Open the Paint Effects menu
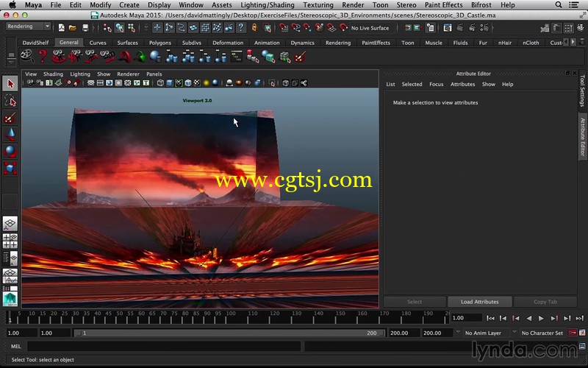Image resolution: width=588 pixels, height=368 pixels. coord(444,5)
